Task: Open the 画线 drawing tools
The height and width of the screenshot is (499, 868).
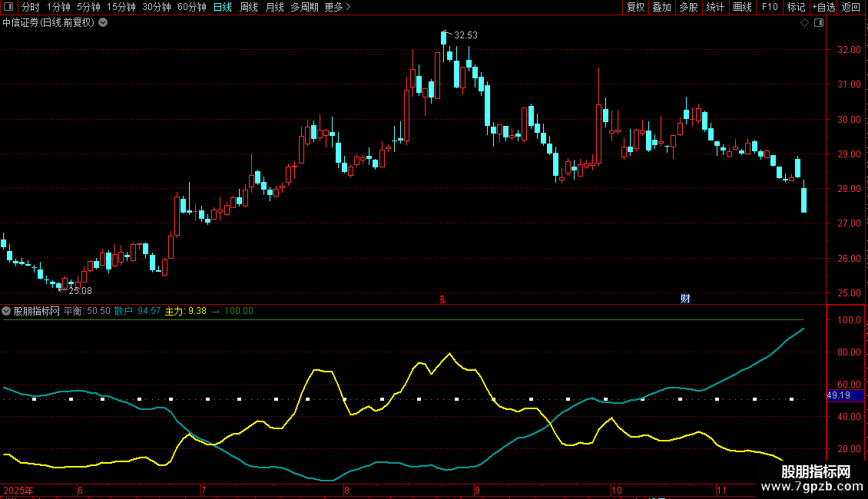Action: (742, 7)
